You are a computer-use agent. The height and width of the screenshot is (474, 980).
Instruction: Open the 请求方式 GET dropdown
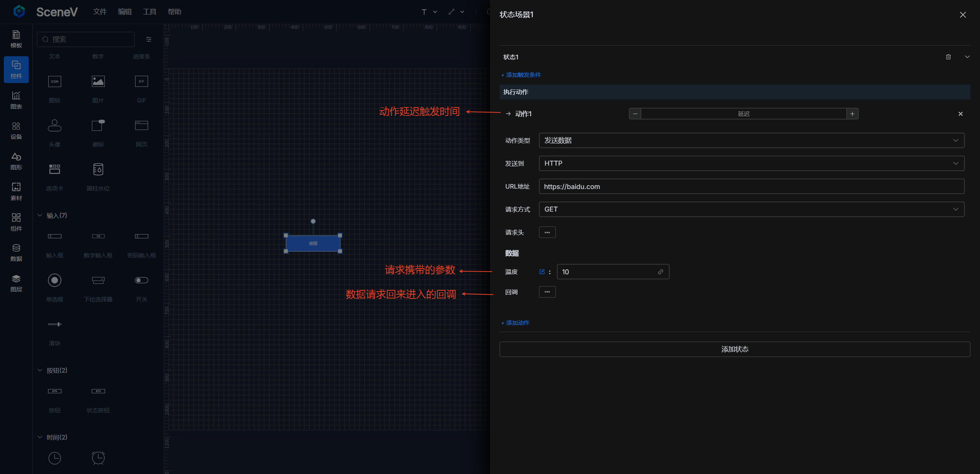751,209
